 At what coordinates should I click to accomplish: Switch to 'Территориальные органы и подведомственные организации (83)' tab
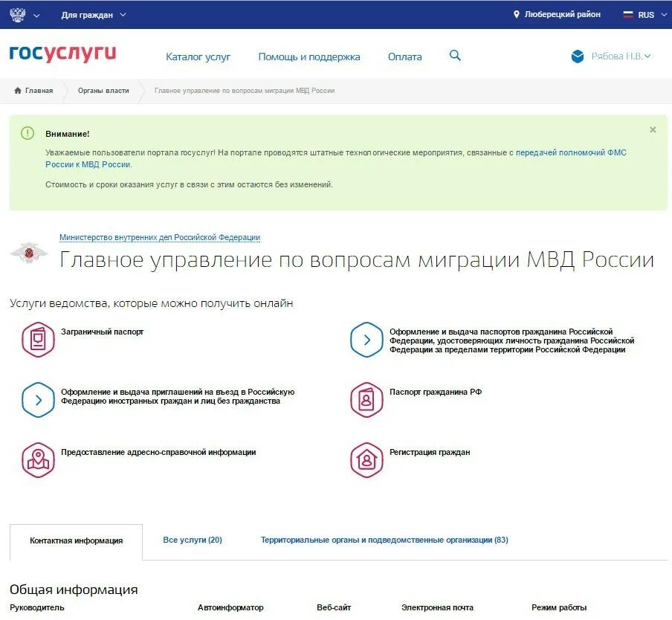[x=384, y=540]
